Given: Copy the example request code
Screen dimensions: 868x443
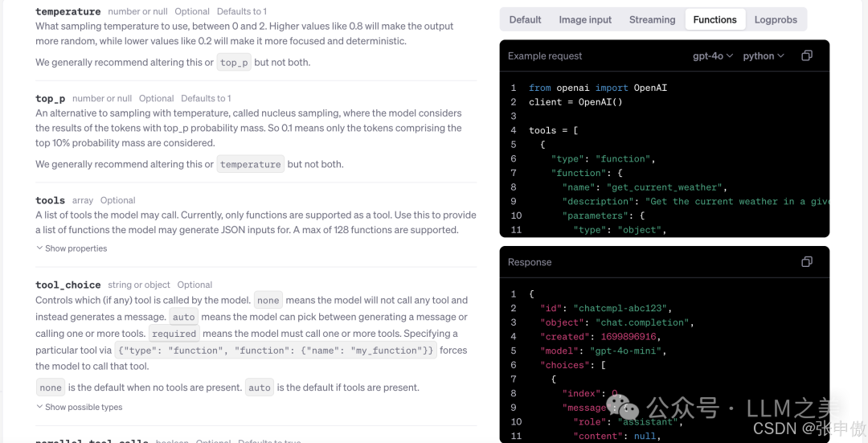Looking at the screenshot, I should [x=807, y=55].
